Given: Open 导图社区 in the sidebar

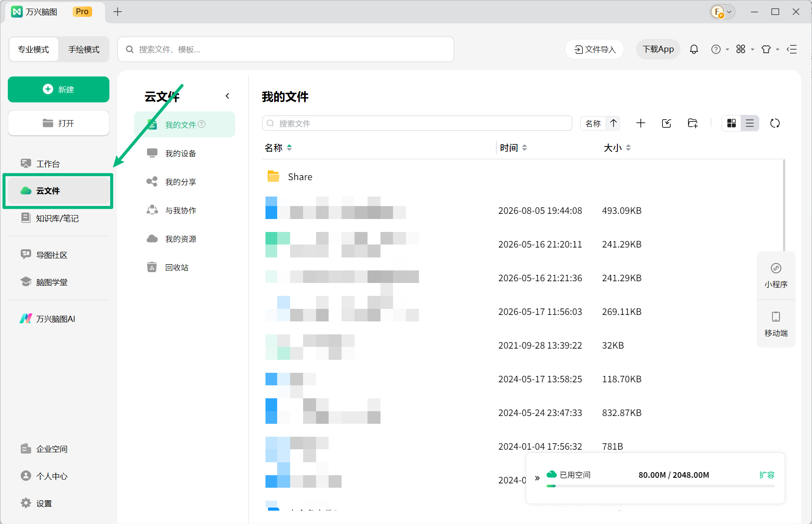Looking at the screenshot, I should click(58, 255).
